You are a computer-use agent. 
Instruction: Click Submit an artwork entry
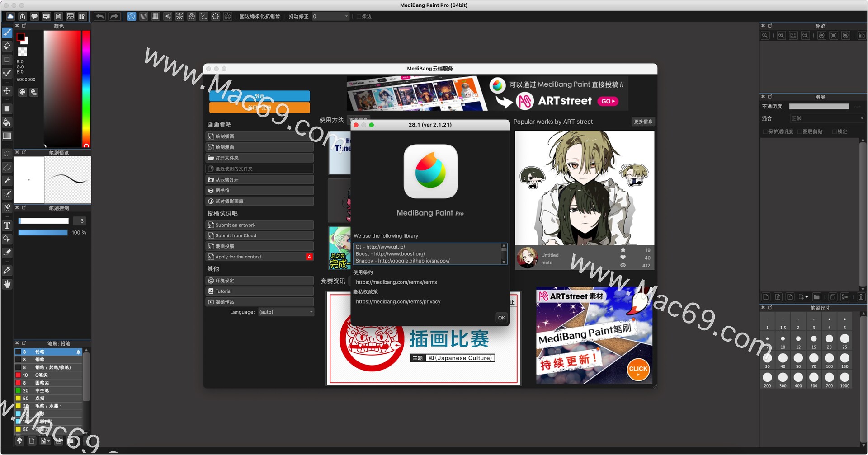click(x=259, y=225)
